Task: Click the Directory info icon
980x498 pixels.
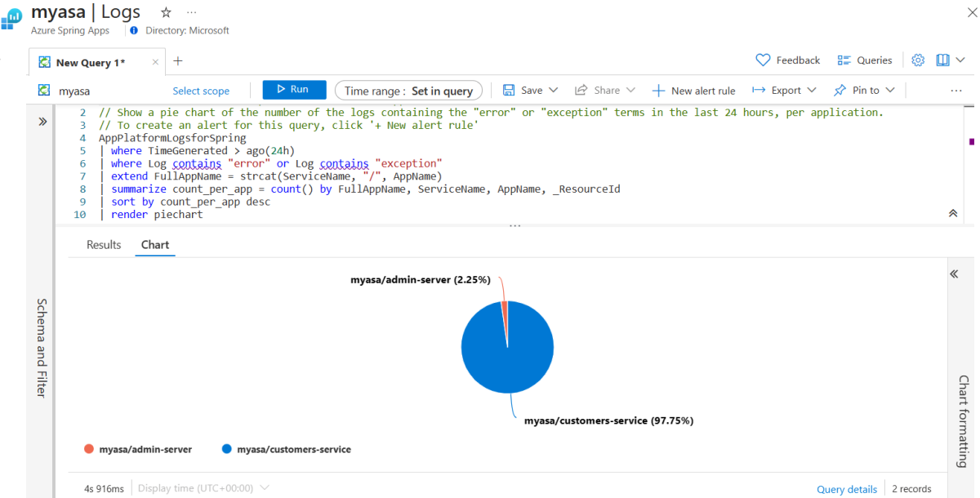Action: [134, 30]
